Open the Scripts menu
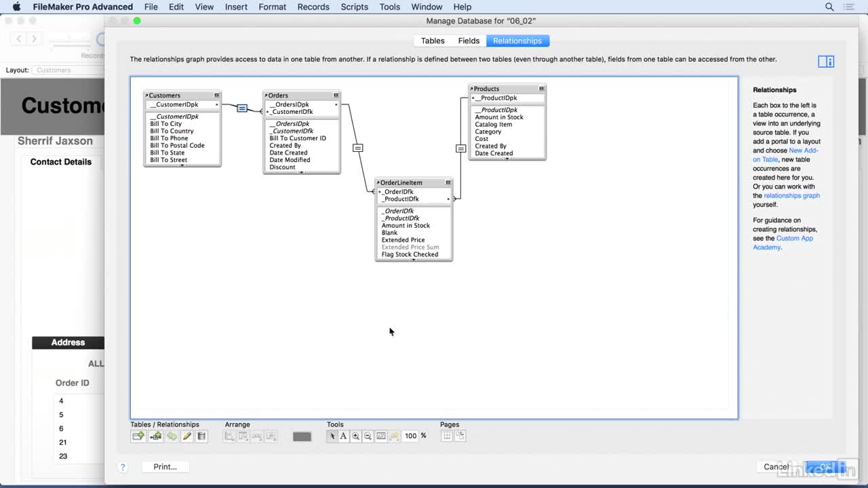 [x=354, y=7]
